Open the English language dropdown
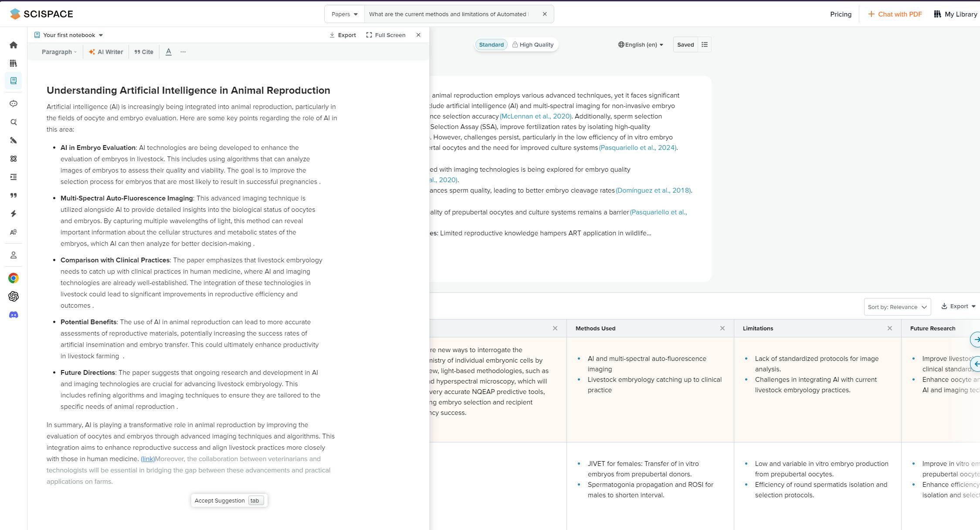Screen dimensions: 980x530 [x=641, y=44]
